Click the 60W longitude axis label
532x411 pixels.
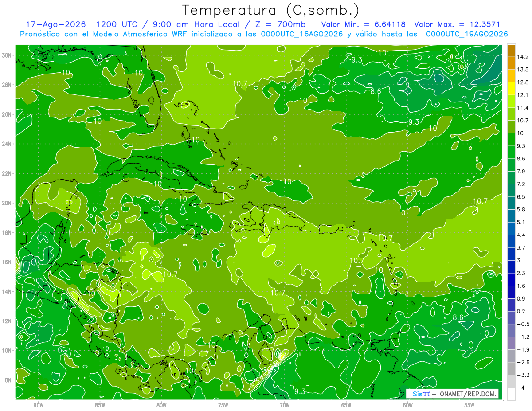click(408, 405)
